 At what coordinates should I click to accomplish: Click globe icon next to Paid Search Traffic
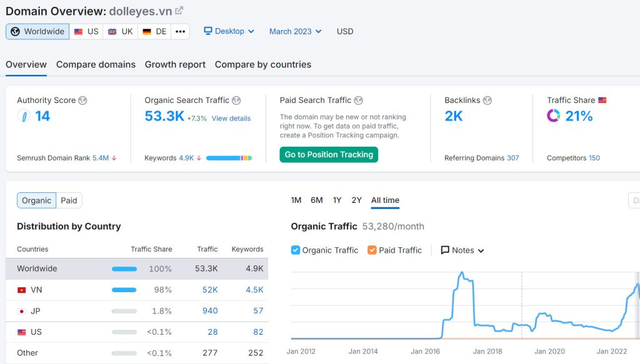coord(358,101)
